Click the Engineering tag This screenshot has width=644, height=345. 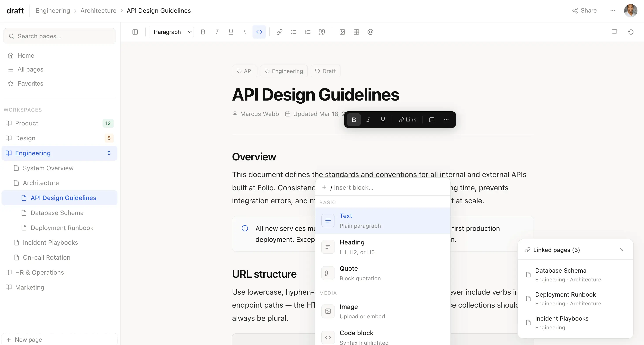click(284, 71)
